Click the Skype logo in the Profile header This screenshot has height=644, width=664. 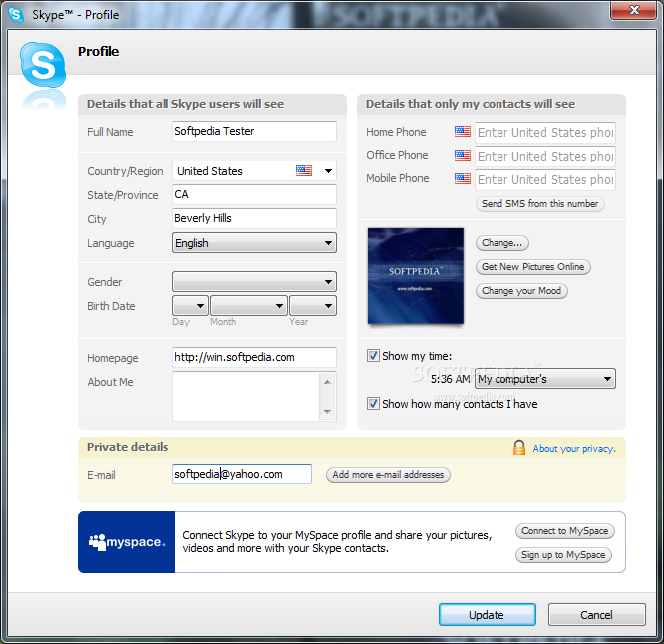coord(43,65)
